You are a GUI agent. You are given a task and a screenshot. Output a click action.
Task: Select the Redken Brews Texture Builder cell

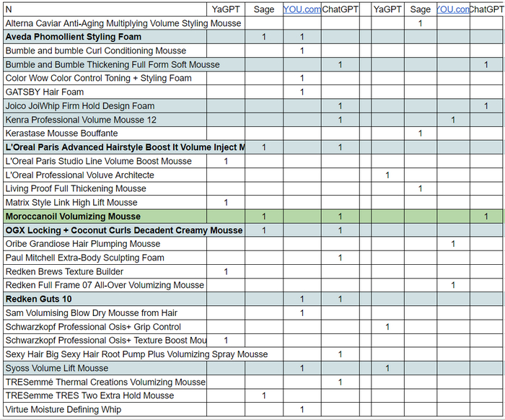coord(105,271)
